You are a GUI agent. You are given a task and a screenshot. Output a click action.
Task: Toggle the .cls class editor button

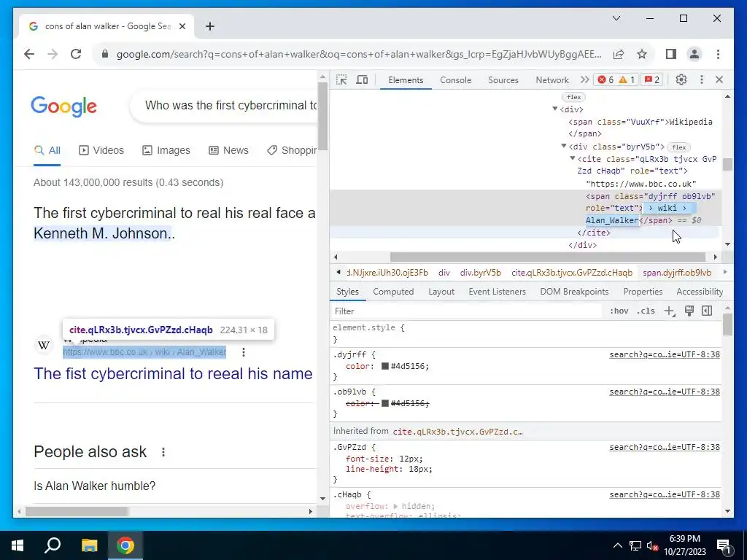coord(646,311)
